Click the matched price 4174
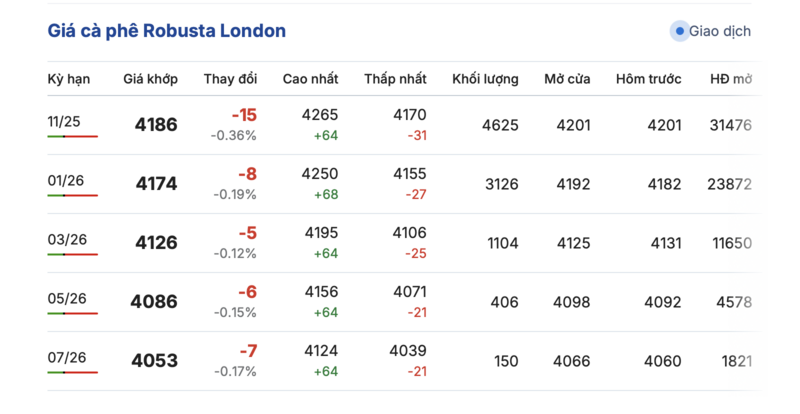The height and width of the screenshot is (414, 800). pyautogui.click(x=155, y=184)
